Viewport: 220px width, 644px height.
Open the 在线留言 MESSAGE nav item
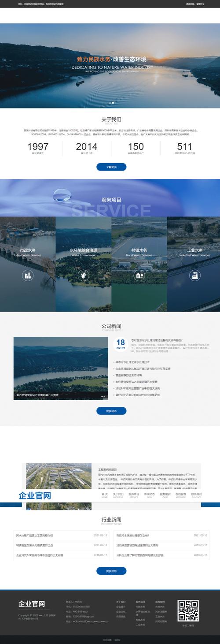point(181,495)
